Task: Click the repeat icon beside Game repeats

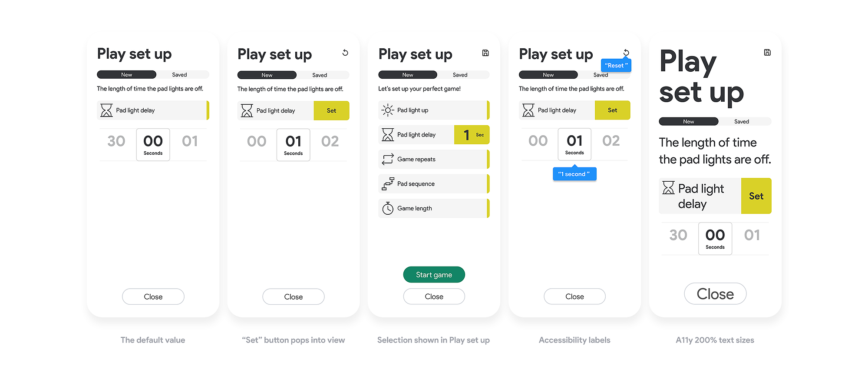Action: pyautogui.click(x=388, y=159)
